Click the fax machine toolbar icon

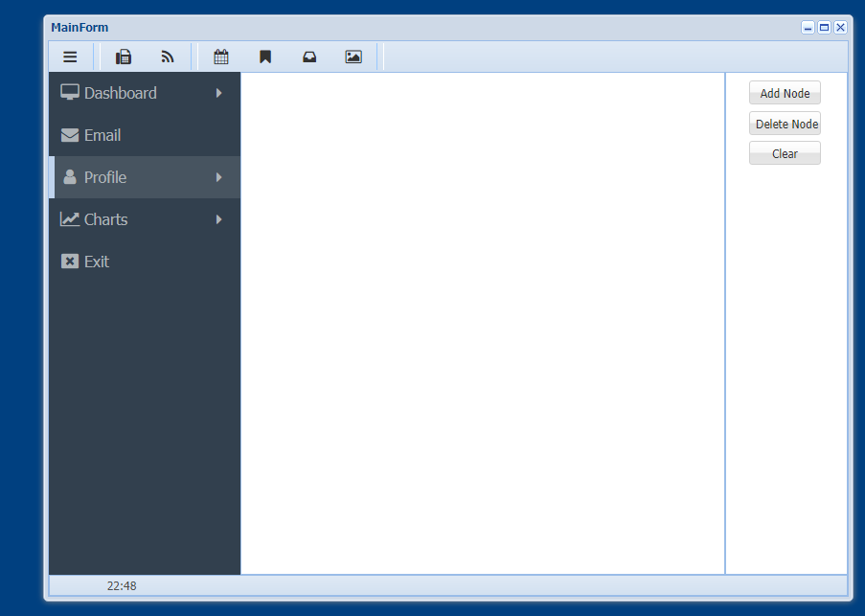pos(124,57)
